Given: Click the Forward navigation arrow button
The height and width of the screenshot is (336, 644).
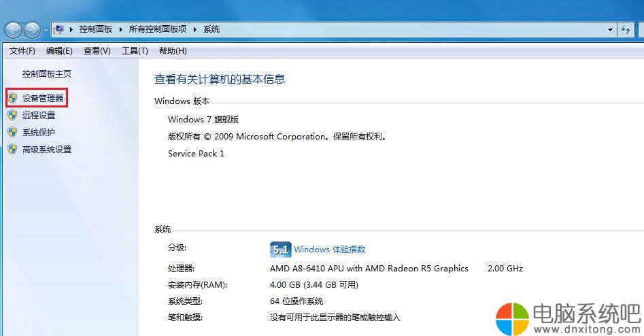Looking at the screenshot, I should (x=32, y=29).
